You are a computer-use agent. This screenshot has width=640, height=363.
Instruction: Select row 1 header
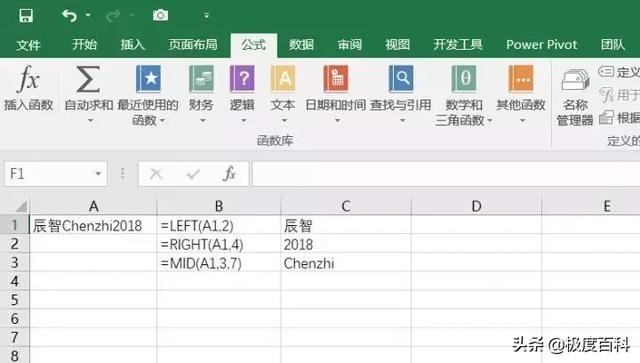pos(15,225)
